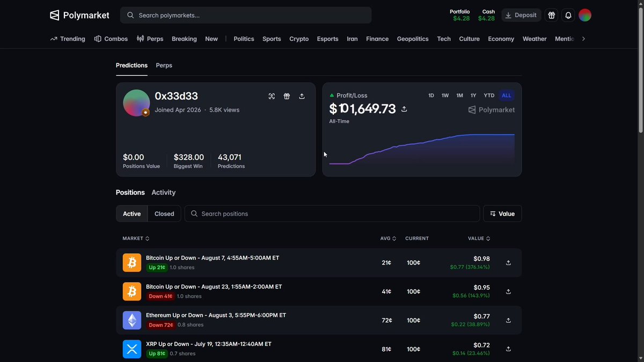
Task: Switch to Closed positions filter
Action: tap(164, 213)
